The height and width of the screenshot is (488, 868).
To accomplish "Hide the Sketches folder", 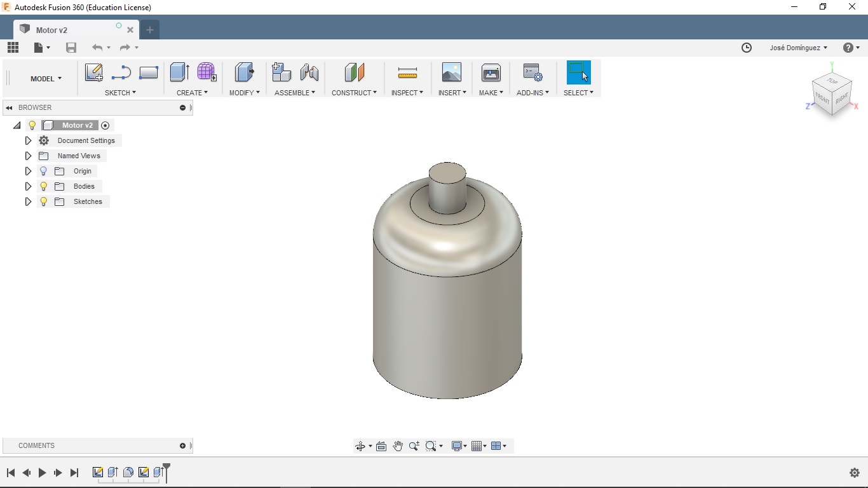I will point(43,201).
